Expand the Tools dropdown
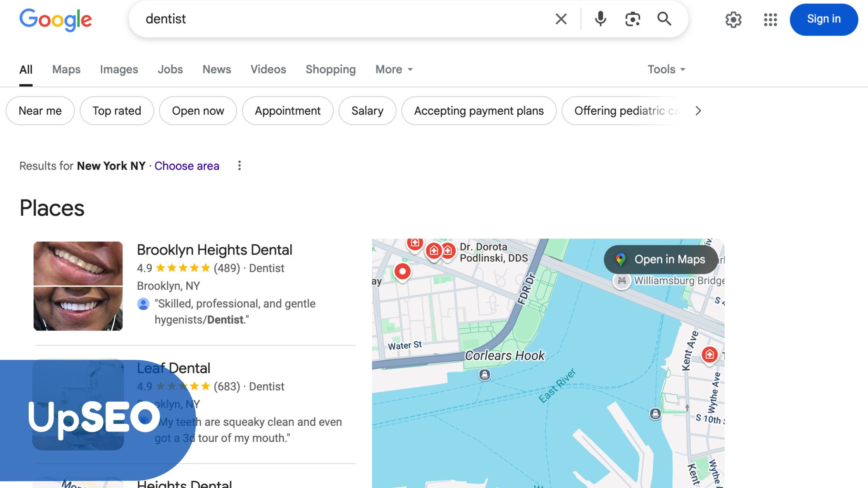 [x=666, y=69]
